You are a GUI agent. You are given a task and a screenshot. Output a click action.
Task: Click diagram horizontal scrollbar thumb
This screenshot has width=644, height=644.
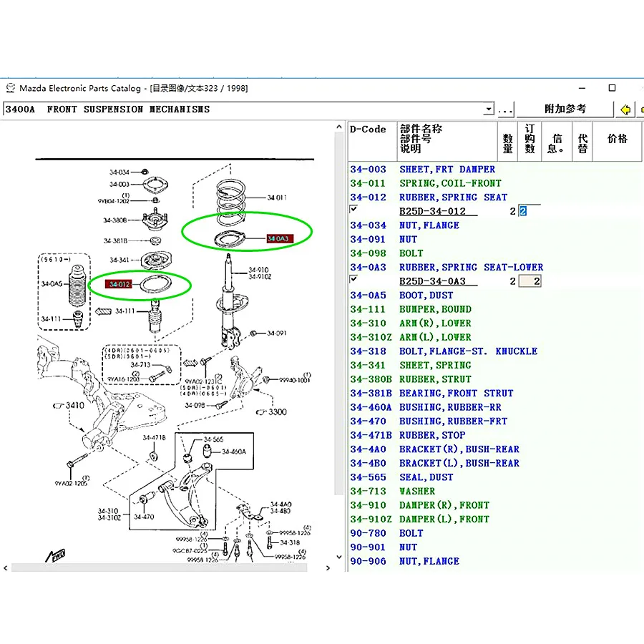click(159, 567)
